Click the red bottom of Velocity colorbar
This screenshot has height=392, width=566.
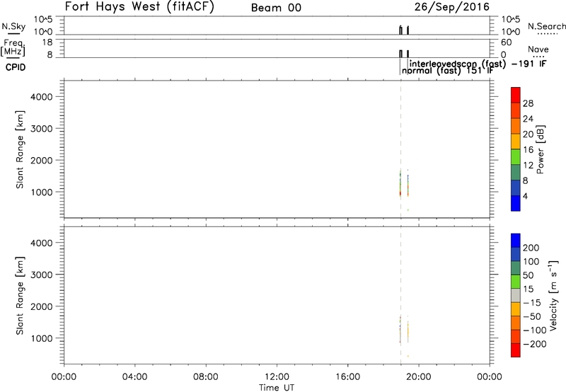[x=516, y=350]
